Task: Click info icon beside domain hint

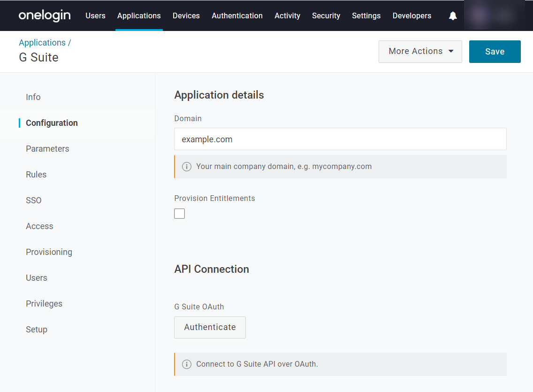Action: (187, 167)
